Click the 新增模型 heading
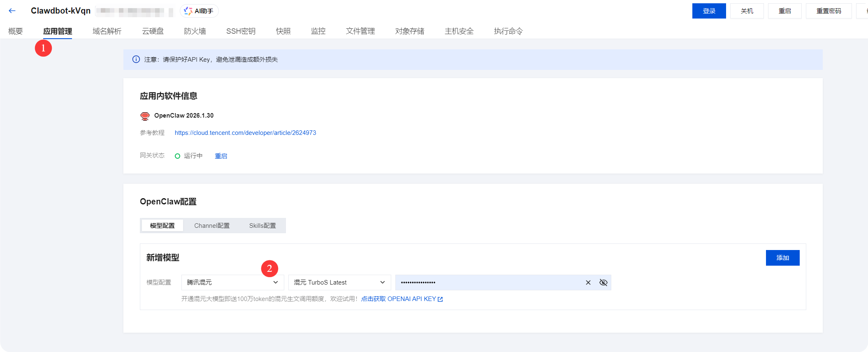 point(163,258)
